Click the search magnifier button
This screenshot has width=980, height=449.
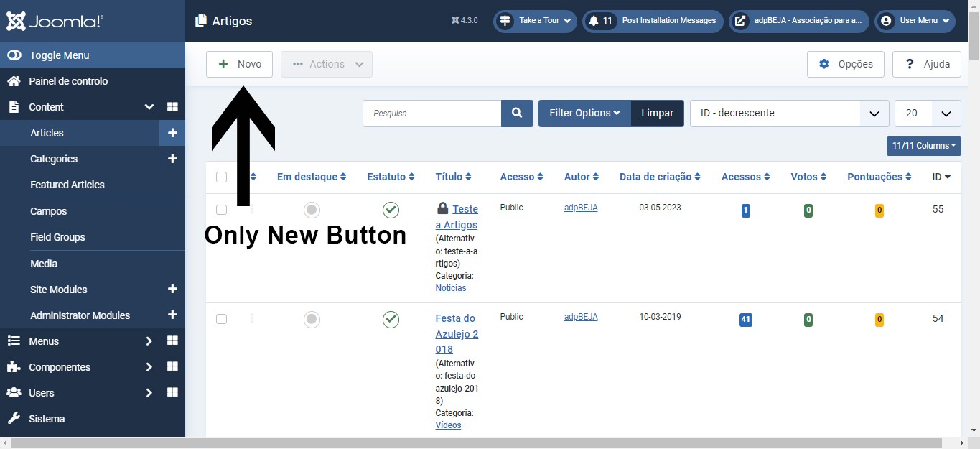[517, 114]
